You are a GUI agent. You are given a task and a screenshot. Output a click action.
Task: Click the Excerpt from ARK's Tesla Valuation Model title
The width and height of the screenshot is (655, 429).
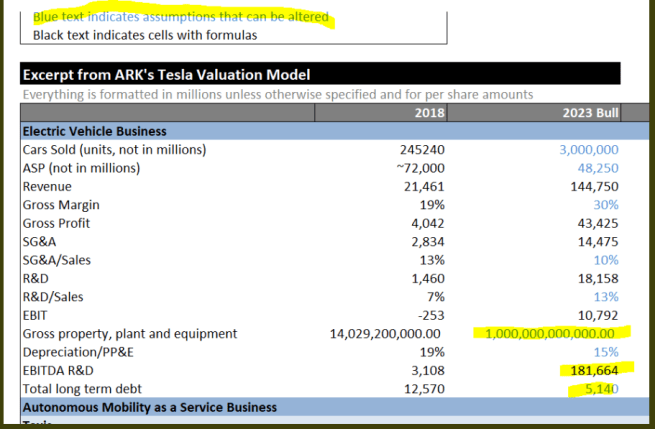click(166, 75)
